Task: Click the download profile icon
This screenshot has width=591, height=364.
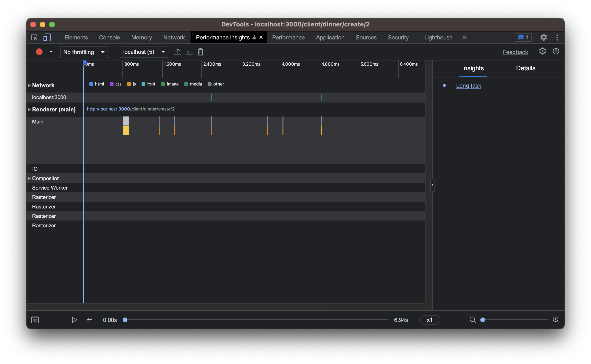Action: (189, 52)
